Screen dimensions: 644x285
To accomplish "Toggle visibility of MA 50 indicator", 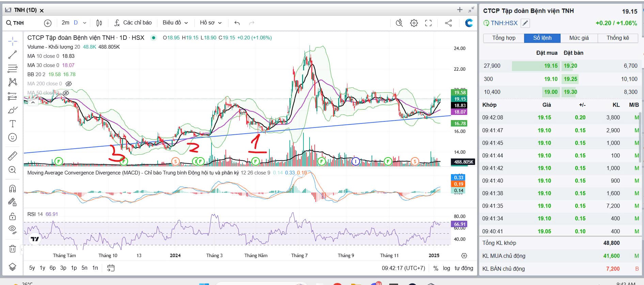I will coord(66,93).
